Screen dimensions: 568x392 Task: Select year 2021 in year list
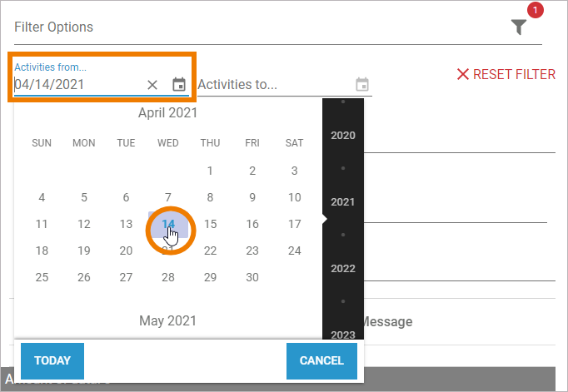tap(343, 202)
